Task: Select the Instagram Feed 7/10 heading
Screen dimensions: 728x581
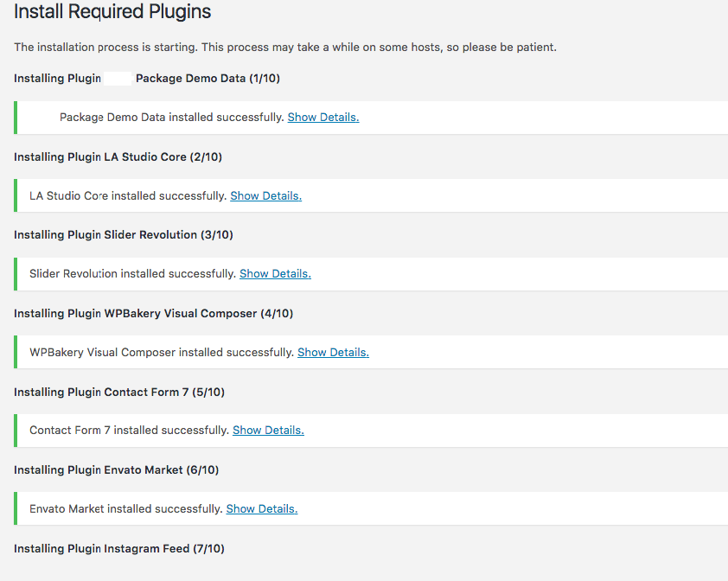Action: tap(118, 548)
